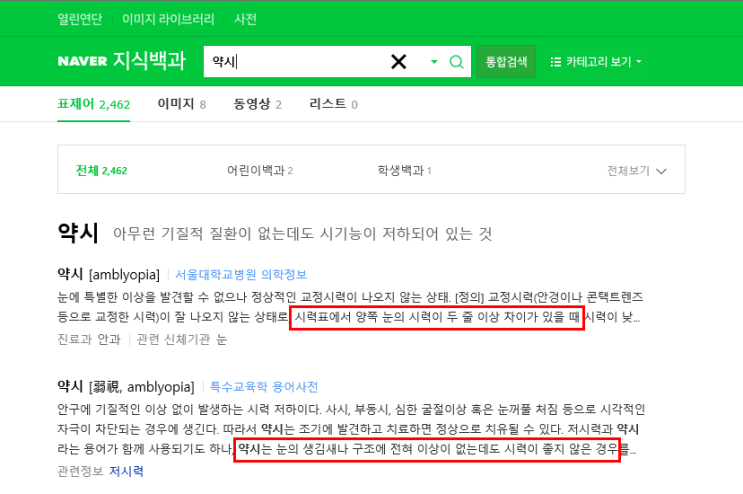This screenshot has height=494, width=743.
Task: Filter by 학생백과 1
Action: [x=404, y=171]
